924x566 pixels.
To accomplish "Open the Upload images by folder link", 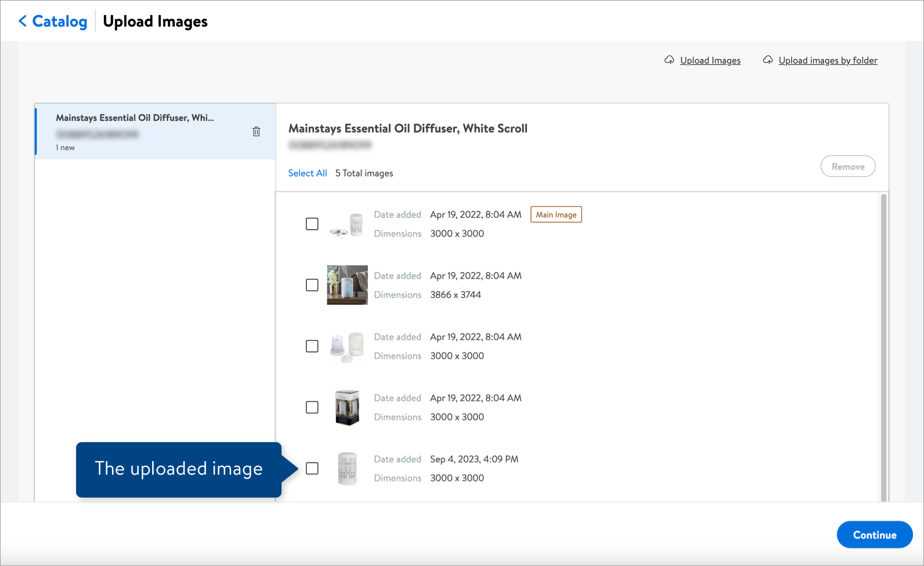I will pos(828,60).
